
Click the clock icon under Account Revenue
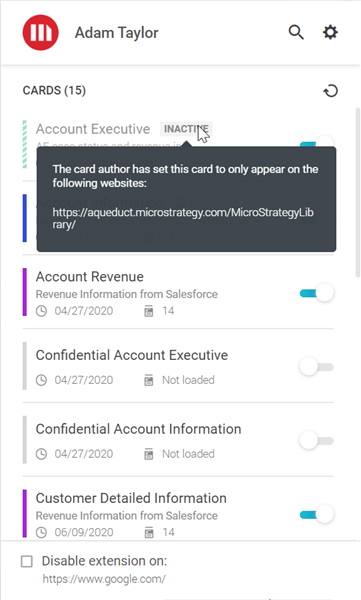tap(41, 311)
